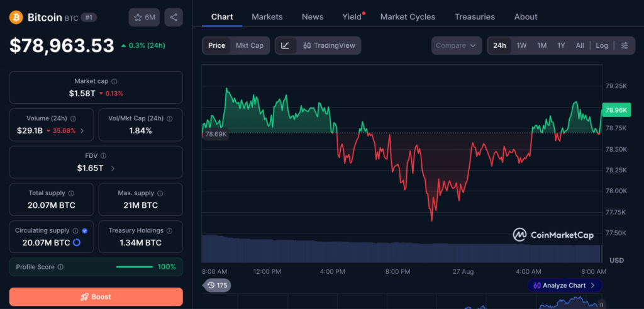Open the Markets tab
Viewport: 644px width, 309px height.
(267, 17)
